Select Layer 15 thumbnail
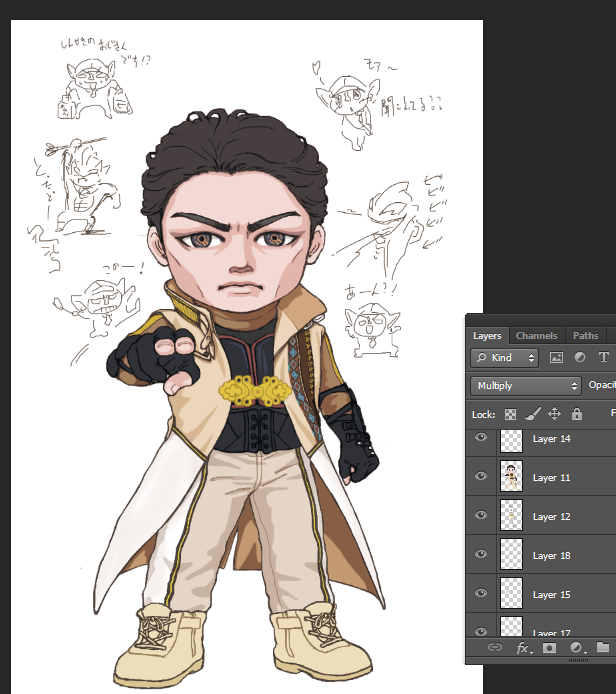This screenshot has width=616, height=694. pos(511,593)
